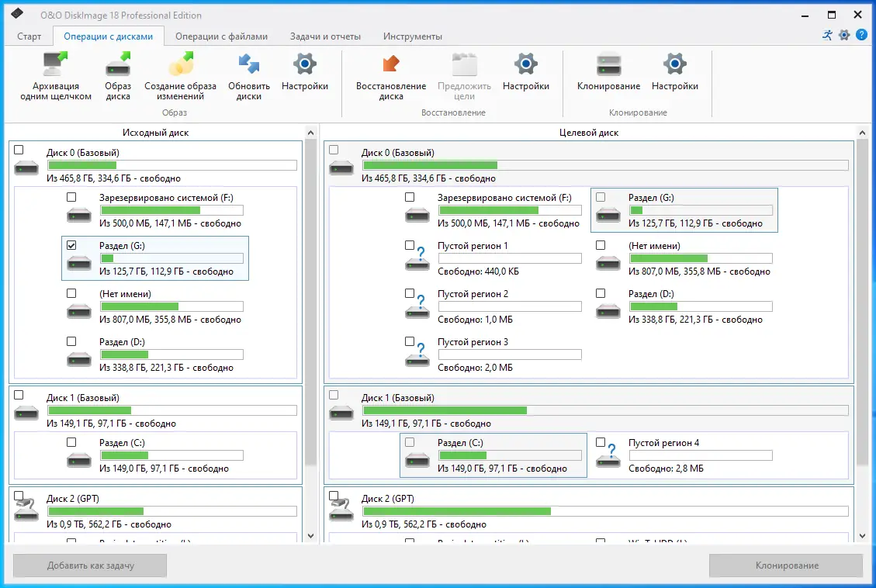Click source Раздел (G:) drive icon
876x588 pixels.
[79, 263]
